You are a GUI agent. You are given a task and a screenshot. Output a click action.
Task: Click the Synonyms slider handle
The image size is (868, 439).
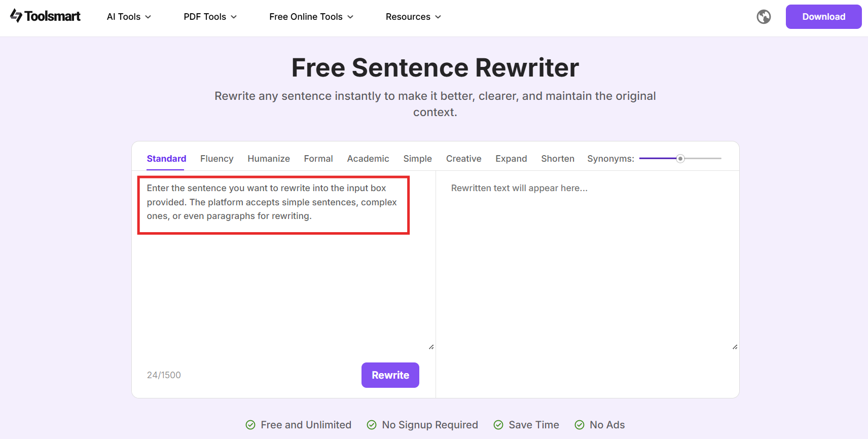[x=680, y=159]
